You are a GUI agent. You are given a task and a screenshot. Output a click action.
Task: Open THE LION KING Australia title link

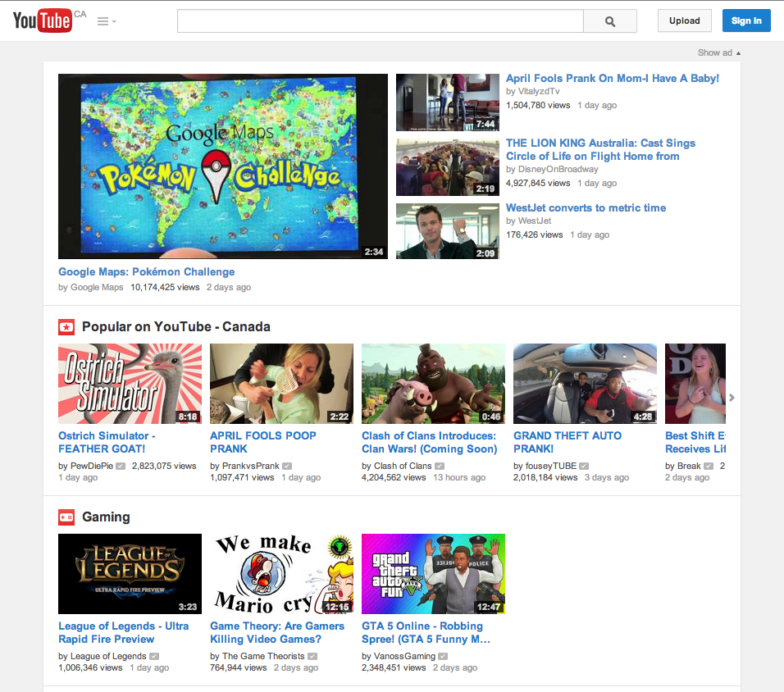tap(600, 149)
